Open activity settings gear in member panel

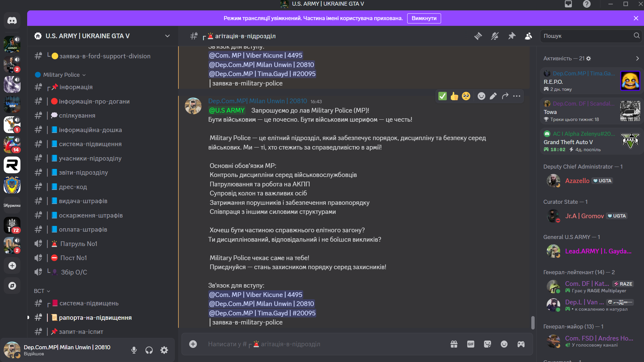click(588, 58)
